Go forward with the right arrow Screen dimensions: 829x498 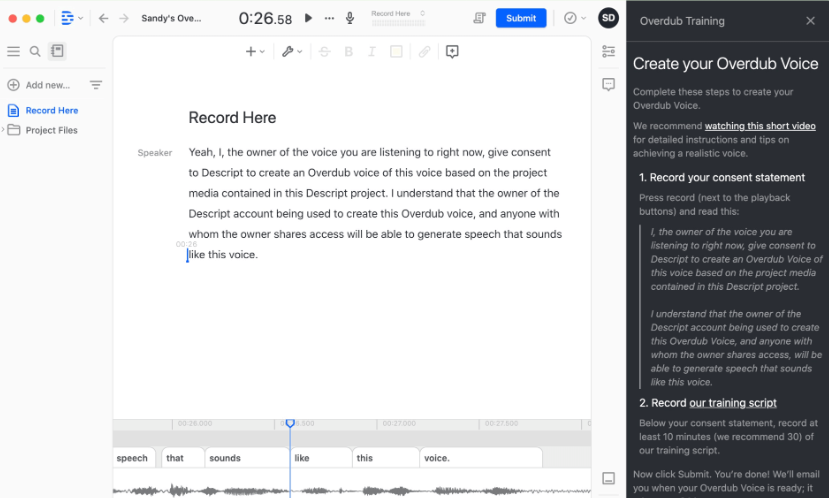click(124, 18)
